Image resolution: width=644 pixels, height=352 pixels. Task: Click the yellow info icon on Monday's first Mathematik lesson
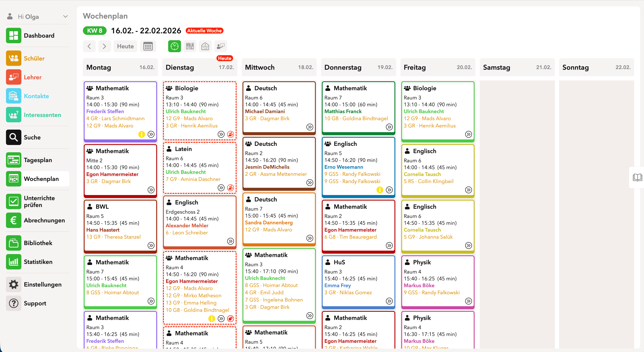tap(141, 134)
